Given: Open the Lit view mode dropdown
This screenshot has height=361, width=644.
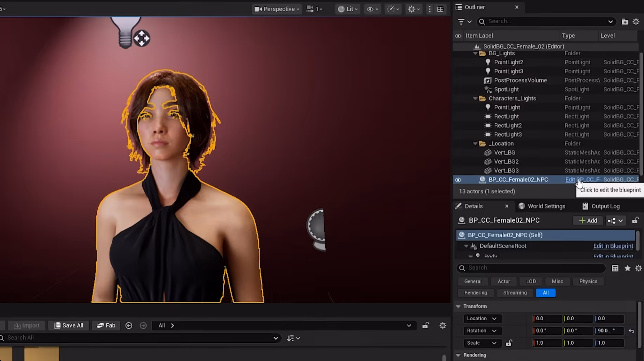Looking at the screenshot, I should click(348, 9).
